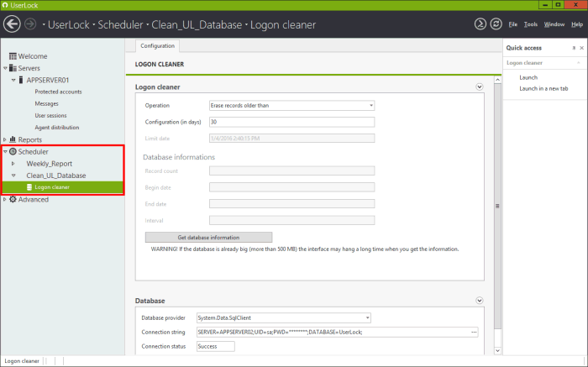The image size is (588, 367).
Task: Collapse the Logon cleaner section chevron
Action: click(x=480, y=87)
